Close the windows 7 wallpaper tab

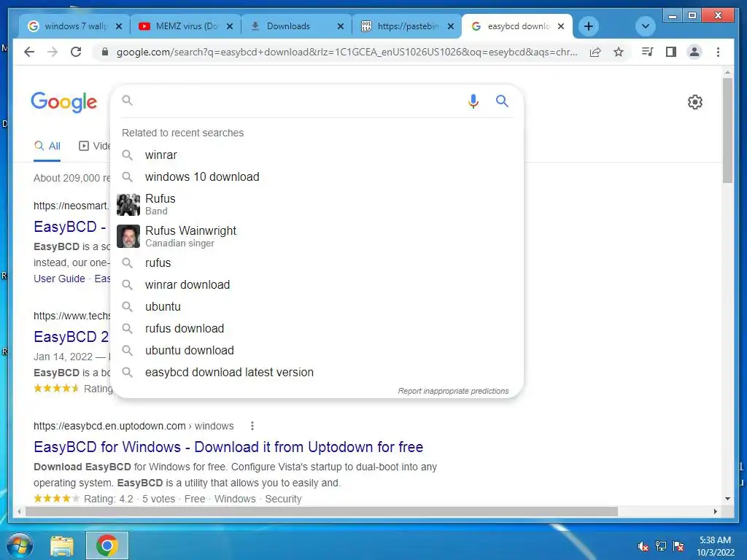tap(119, 26)
